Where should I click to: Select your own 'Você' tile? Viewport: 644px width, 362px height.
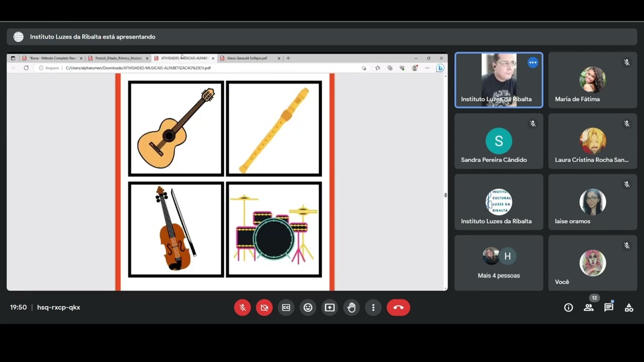[x=593, y=263]
